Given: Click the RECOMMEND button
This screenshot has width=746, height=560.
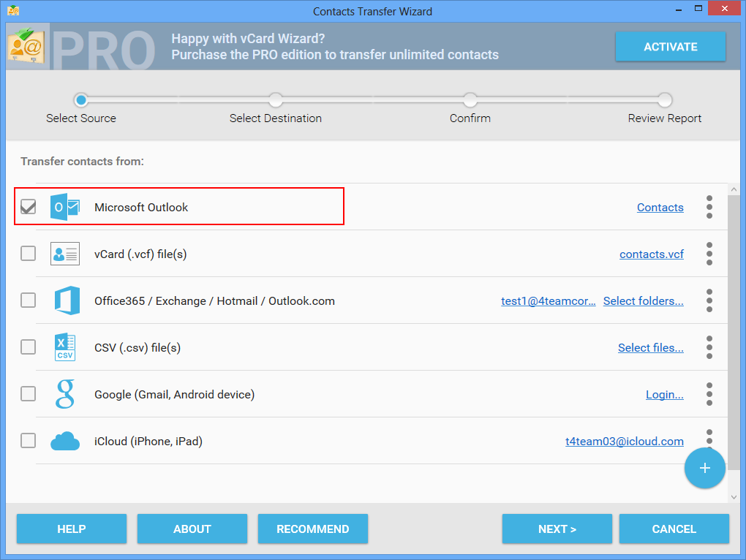Looking at the screenshot, I should tap(312, 529).
